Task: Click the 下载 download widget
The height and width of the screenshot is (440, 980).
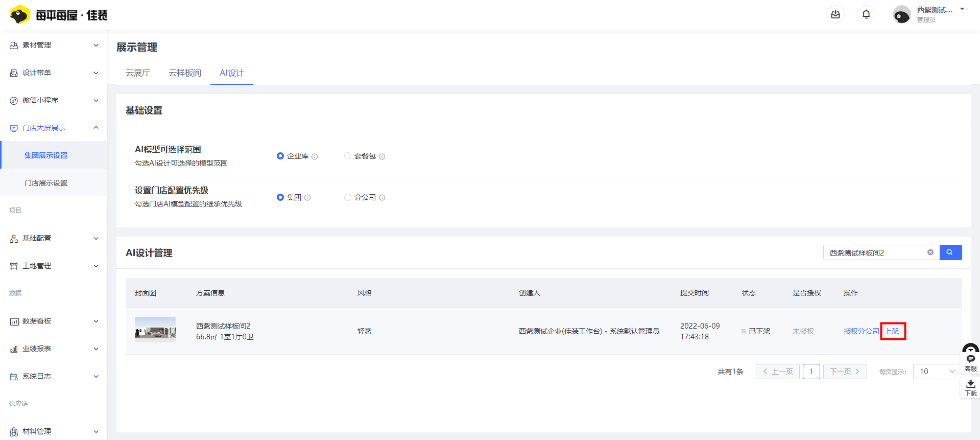Action: pos(970,388)
